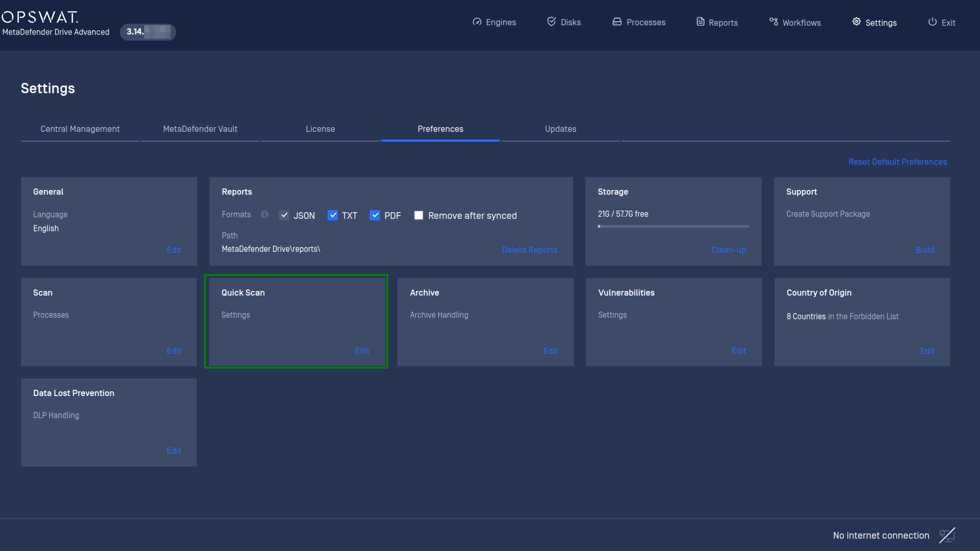The height and width of the screenshot is (551, 980).
Task: Click the reports path MetaDefender Drive\reports\
Action: [271, 249]
